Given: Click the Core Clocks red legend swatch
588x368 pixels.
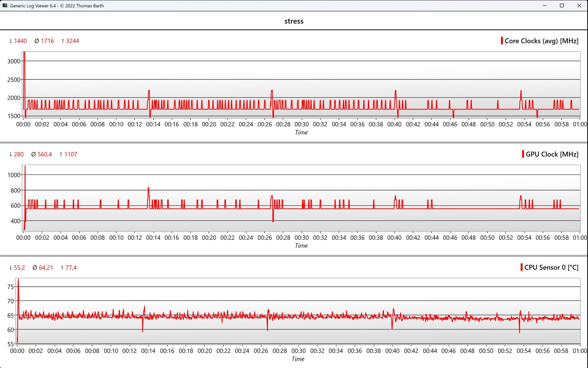Looking at the screenshot, I should (x=502, y=41).
